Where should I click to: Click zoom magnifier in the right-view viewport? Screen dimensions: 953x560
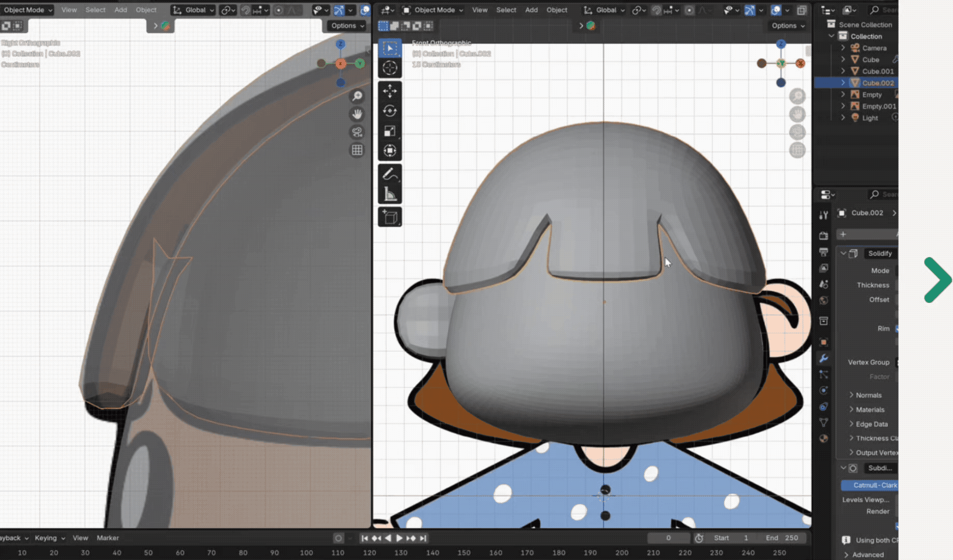click(x=357, y=96)
